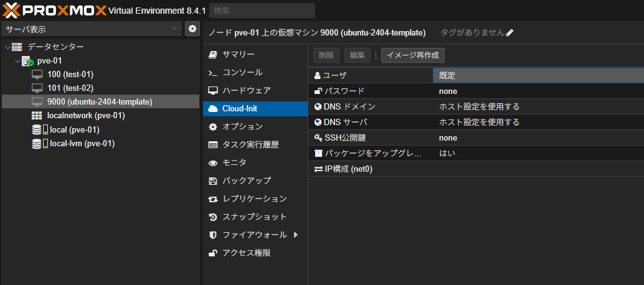
Task: Open the レプリケーション replication section
Action: pos(247,199)
